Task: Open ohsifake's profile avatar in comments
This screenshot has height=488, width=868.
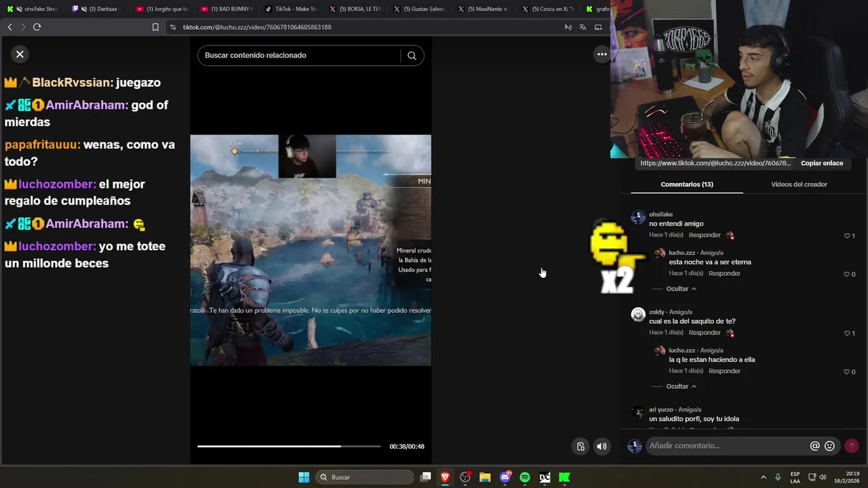Action: pos(638,217)
